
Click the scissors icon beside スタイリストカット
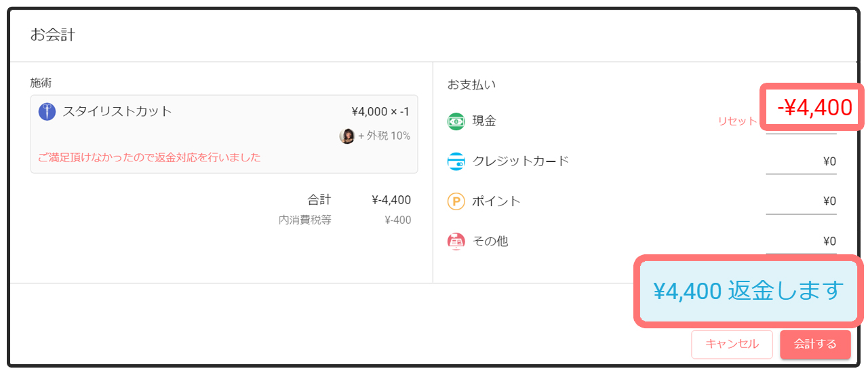tap(47, 112)
